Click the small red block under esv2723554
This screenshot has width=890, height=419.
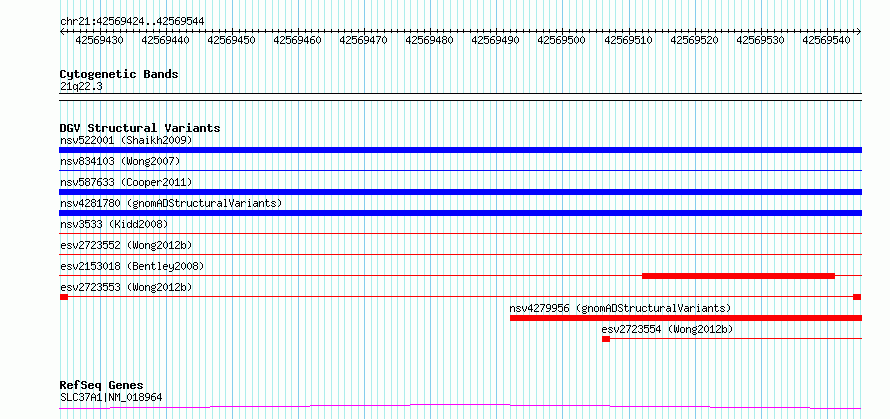pos(606,339)
